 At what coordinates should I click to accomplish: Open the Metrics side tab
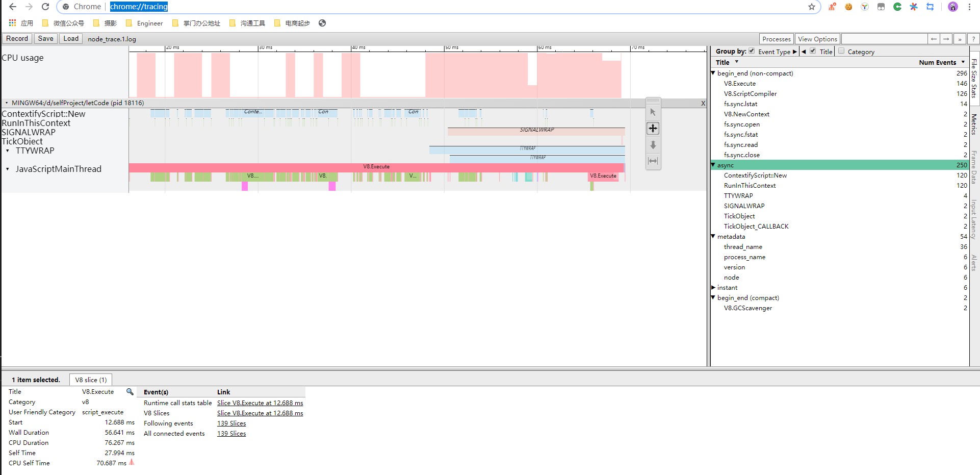click(x=974, y=124)
